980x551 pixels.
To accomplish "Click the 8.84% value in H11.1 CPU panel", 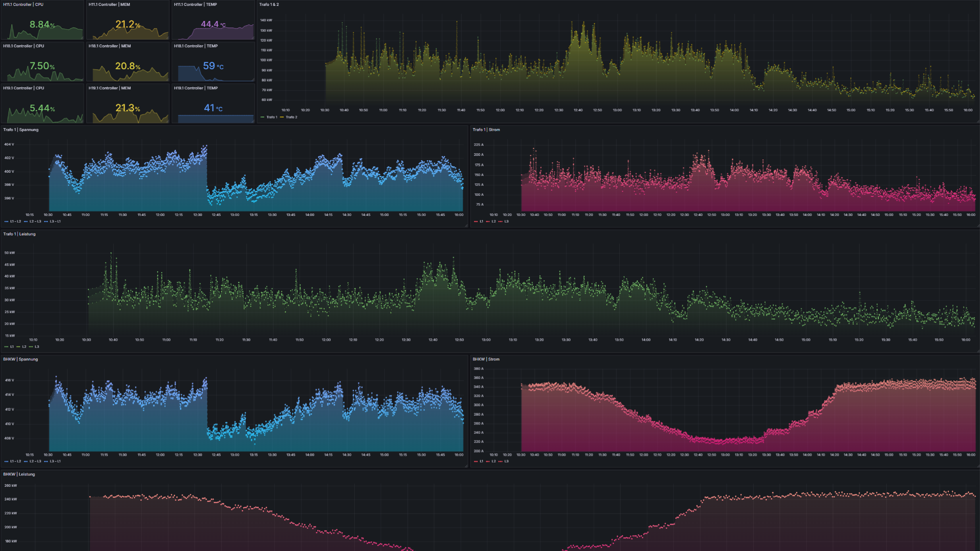I will pos(42,25).
